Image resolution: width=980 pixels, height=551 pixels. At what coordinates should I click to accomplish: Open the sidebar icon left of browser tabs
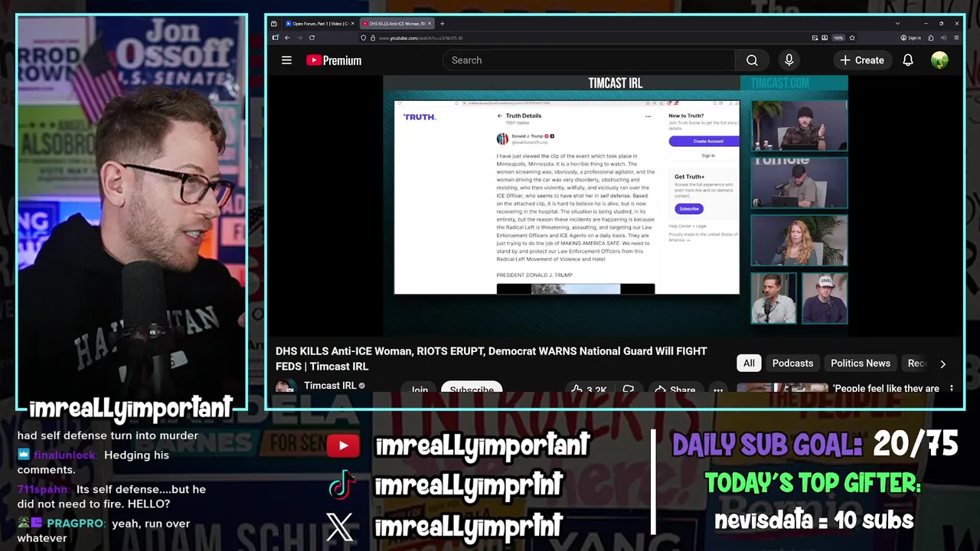point(273,24)
